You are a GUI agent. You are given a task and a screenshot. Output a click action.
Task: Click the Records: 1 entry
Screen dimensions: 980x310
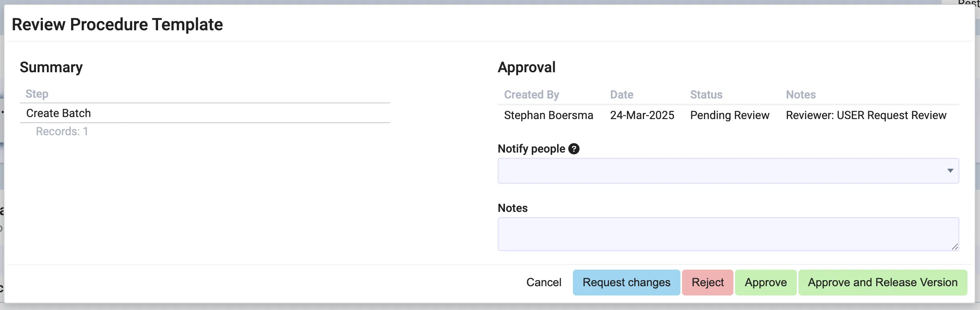(x=62, y=132)
